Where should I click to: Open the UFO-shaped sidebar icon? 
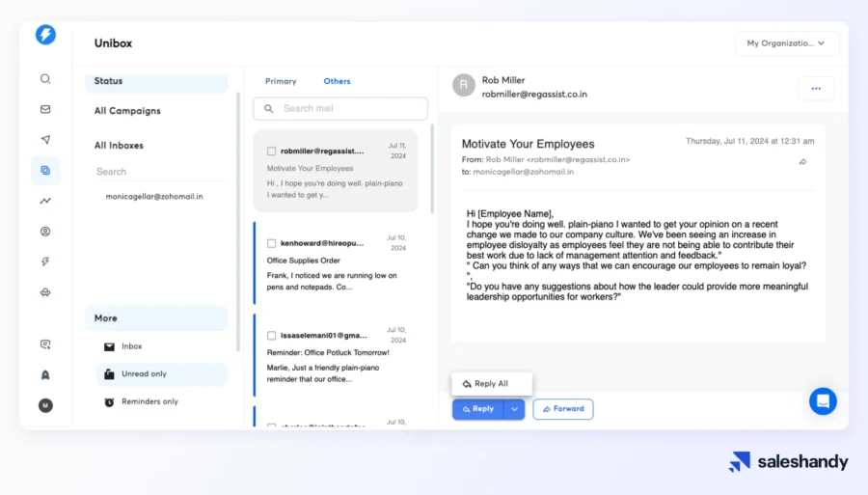pos(45,292)
